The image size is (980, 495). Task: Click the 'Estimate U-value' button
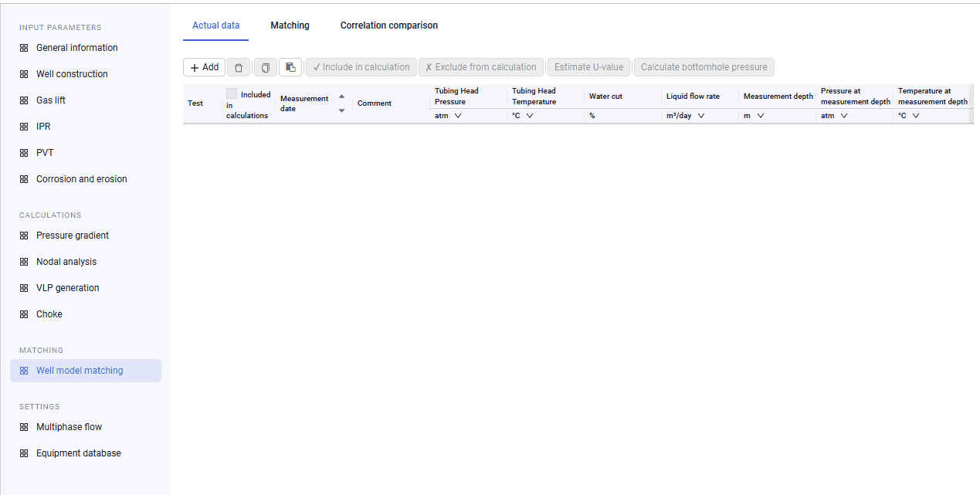588,67
